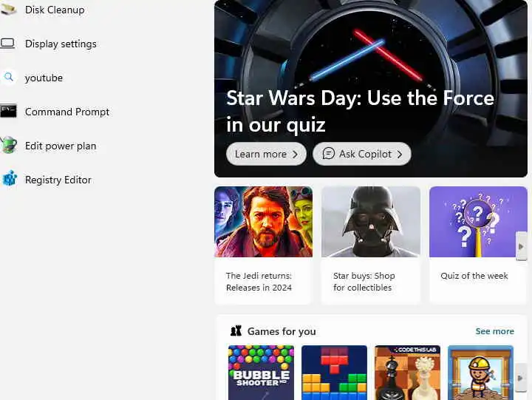
Task: Click the Copilot chat bubble icon
Action: click(x=328, y=154)
